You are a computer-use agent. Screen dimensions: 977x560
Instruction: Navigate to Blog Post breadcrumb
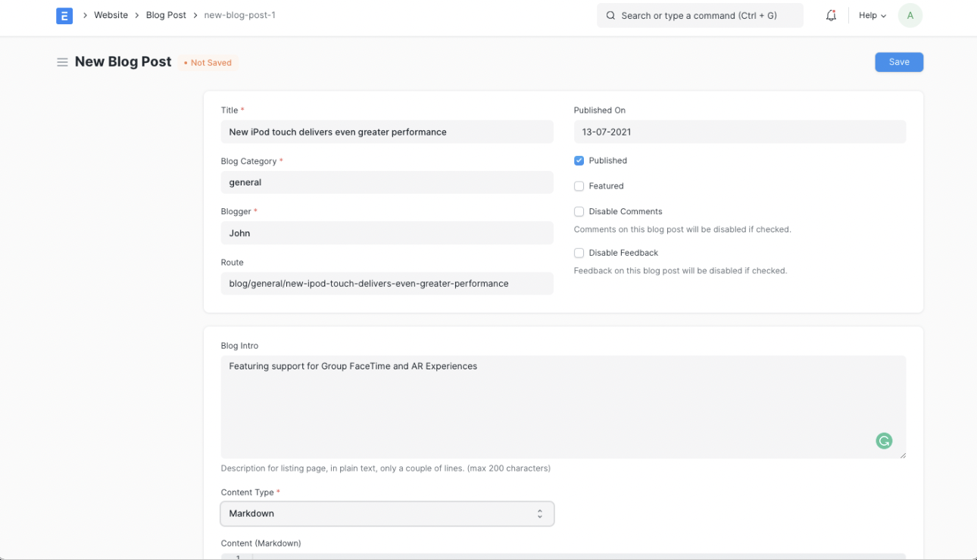[x=166, y=15]
